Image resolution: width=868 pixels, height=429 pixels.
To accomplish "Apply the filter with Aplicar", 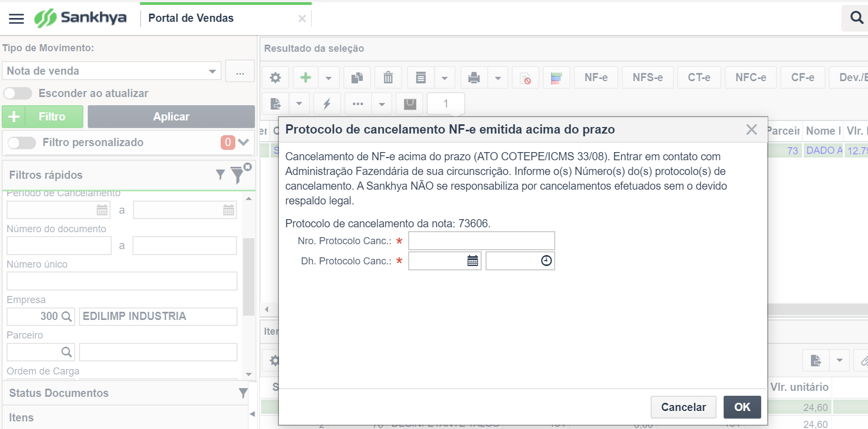I will (x=171, y=117).
